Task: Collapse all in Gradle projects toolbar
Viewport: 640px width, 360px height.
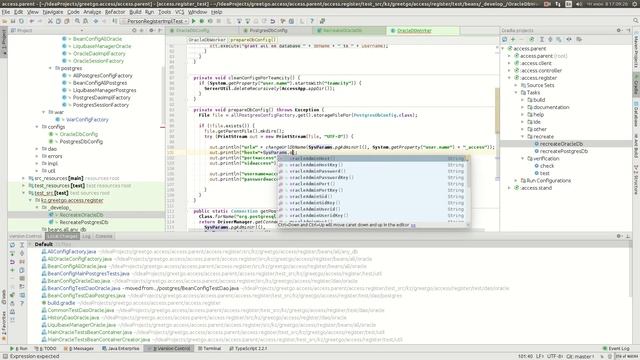Action: (x=550, y=39)
